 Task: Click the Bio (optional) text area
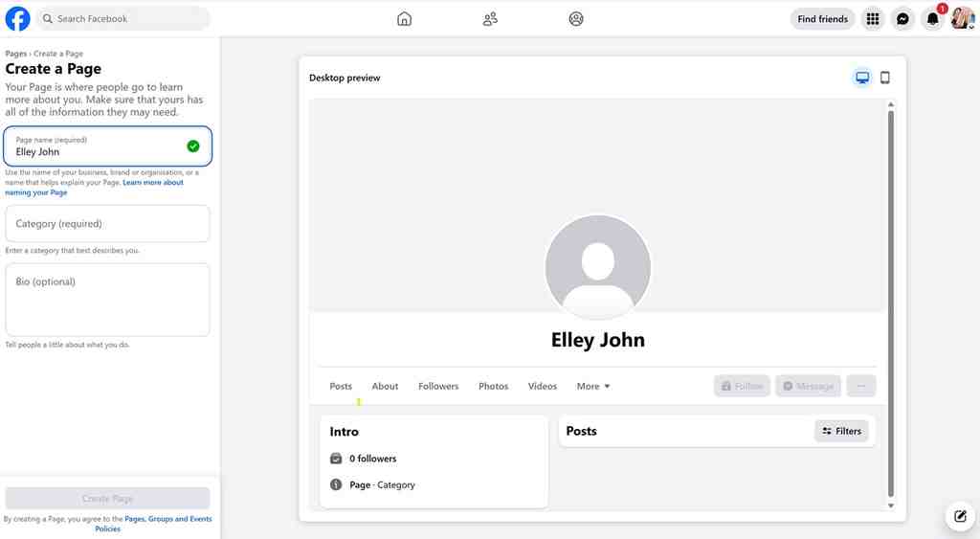[x=107, y=300]
